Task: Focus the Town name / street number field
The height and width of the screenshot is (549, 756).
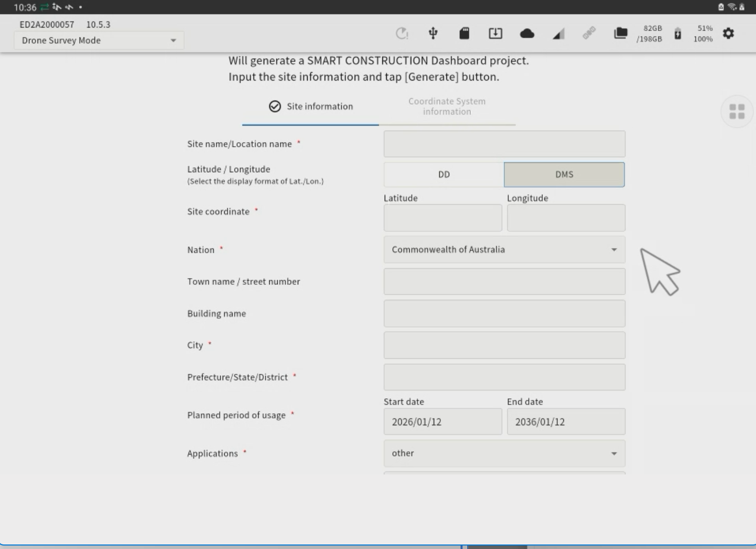Action: click(x=504, y=282)
